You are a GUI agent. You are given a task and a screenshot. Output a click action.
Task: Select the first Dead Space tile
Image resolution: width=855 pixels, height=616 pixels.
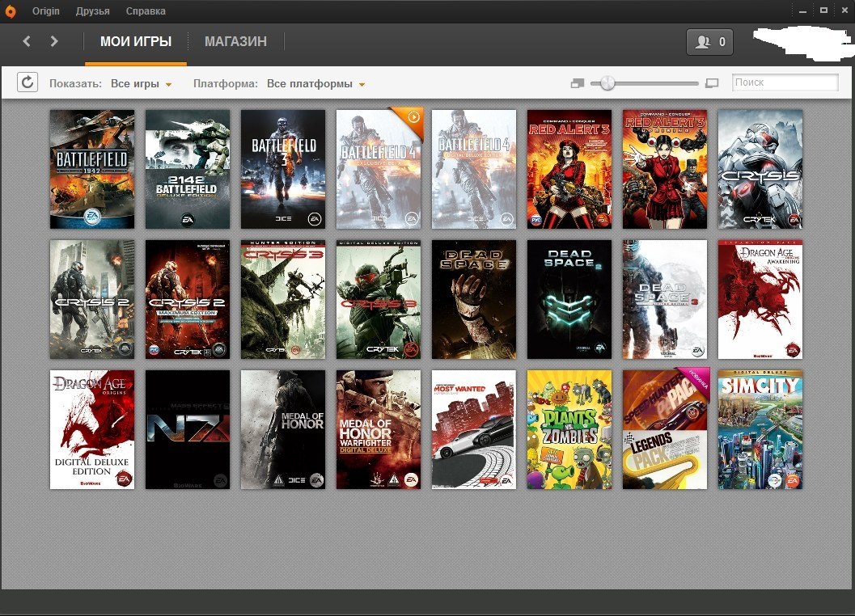(x=474, y=299)
